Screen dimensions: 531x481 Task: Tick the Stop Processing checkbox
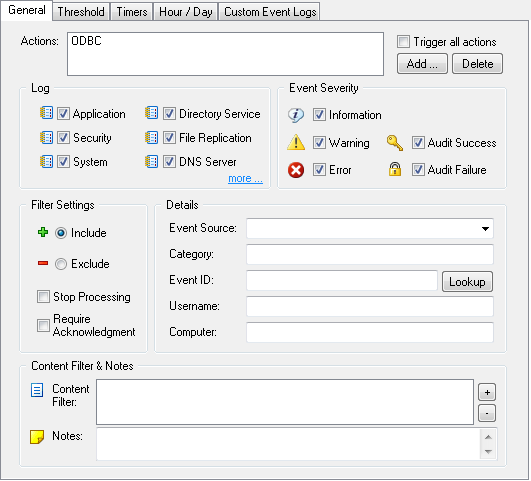pyautogui.click(x=43, y=297)
